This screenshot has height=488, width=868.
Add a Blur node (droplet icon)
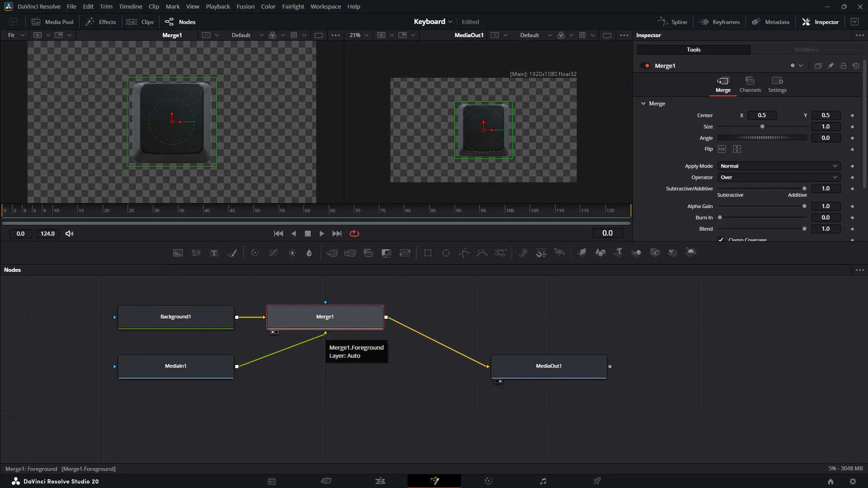[309, 253]
